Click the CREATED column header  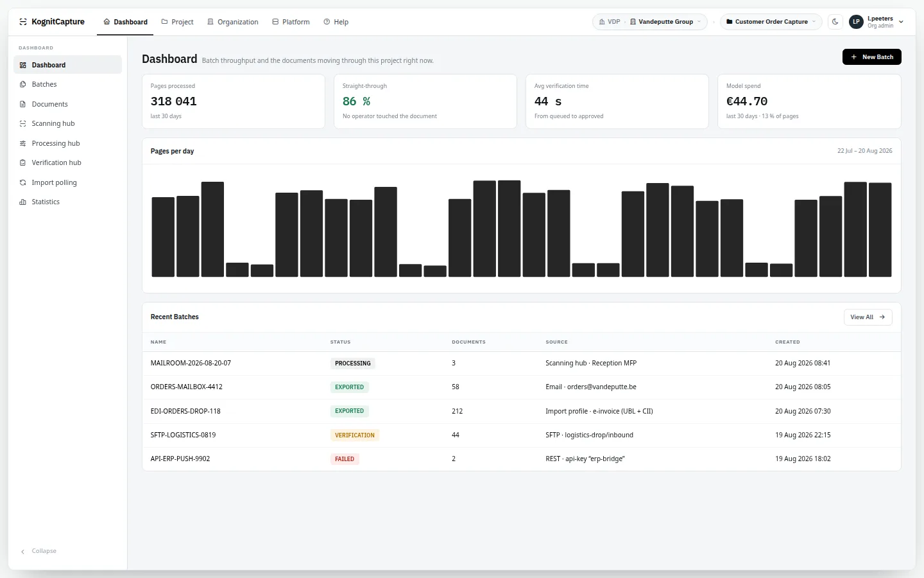click(x=787, y=342)
